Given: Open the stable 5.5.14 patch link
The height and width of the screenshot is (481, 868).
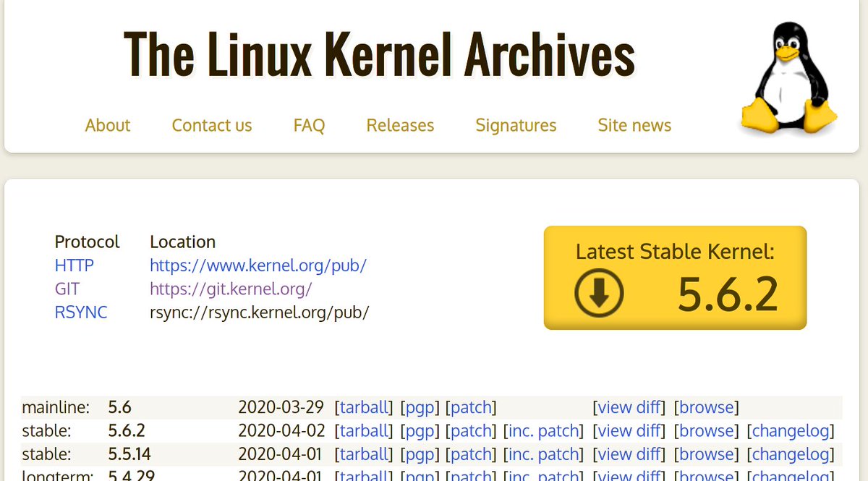Looking at the screenshot, I should point(472,454).
